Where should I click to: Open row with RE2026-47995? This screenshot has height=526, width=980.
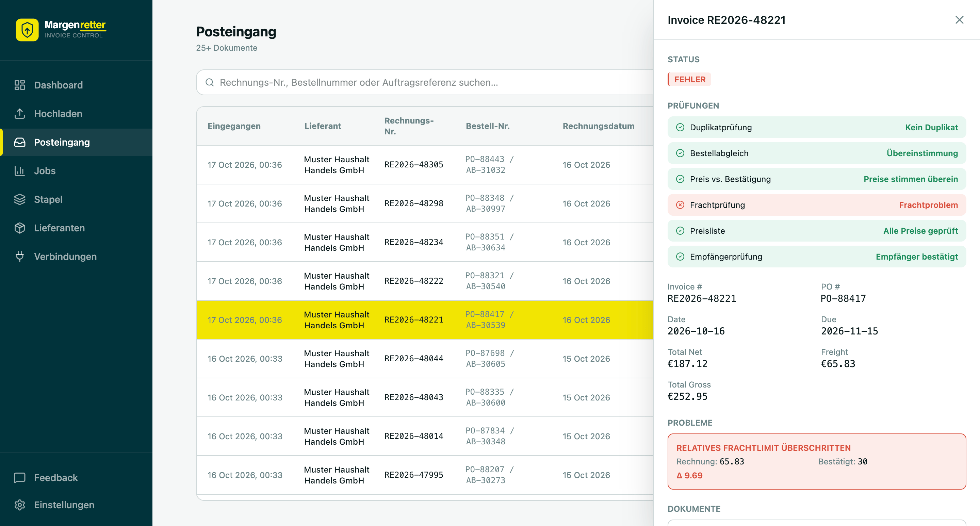tap(425, 475)
